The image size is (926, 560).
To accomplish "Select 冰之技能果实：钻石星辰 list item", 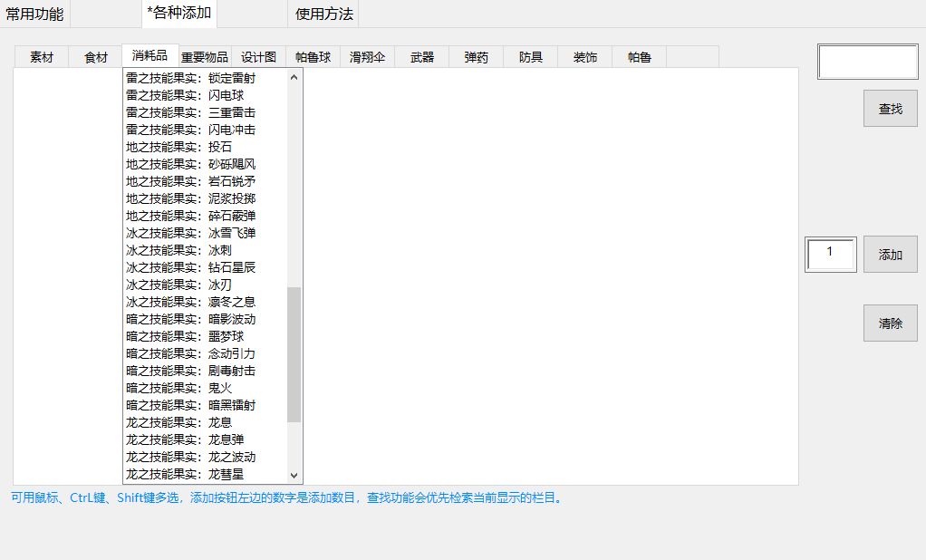I will (x=191, y=267).
